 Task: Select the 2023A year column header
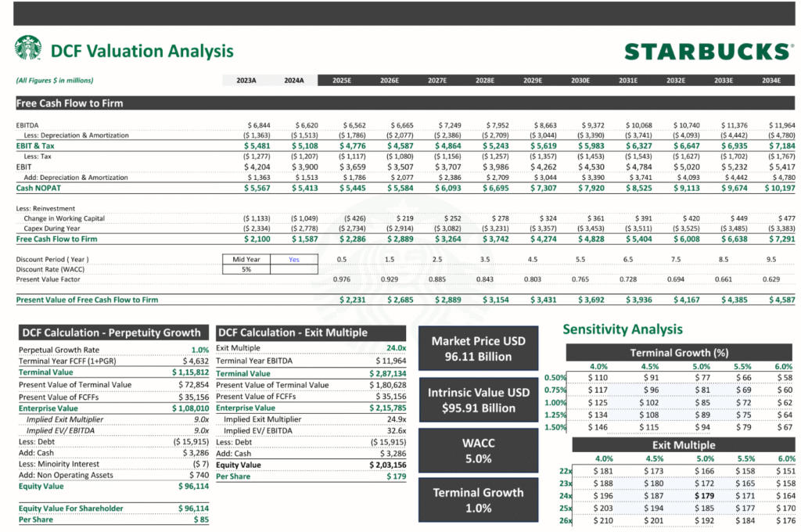(246, 81)
